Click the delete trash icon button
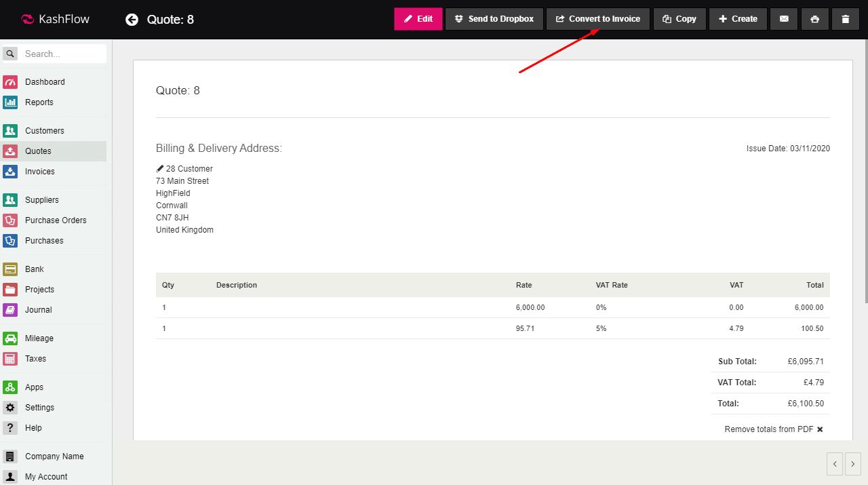 [x=845, y=19]
